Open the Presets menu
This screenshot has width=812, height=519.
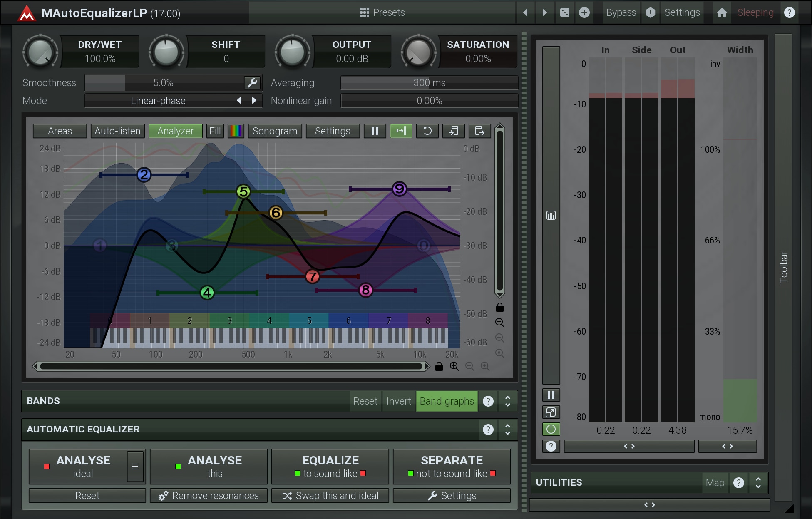click(382, 12)
